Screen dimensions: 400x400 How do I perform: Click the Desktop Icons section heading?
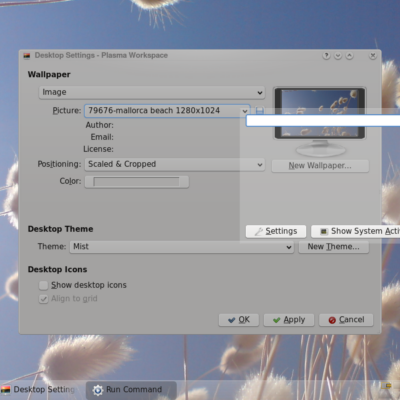tap(57, 269)
